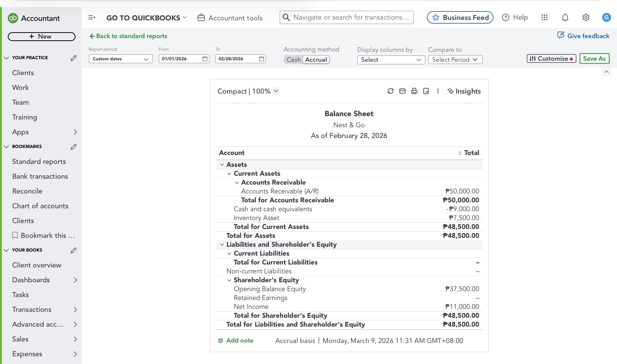The image size is (617, 364).
Task: Open the report's more options menu
Action: point(438,91)
